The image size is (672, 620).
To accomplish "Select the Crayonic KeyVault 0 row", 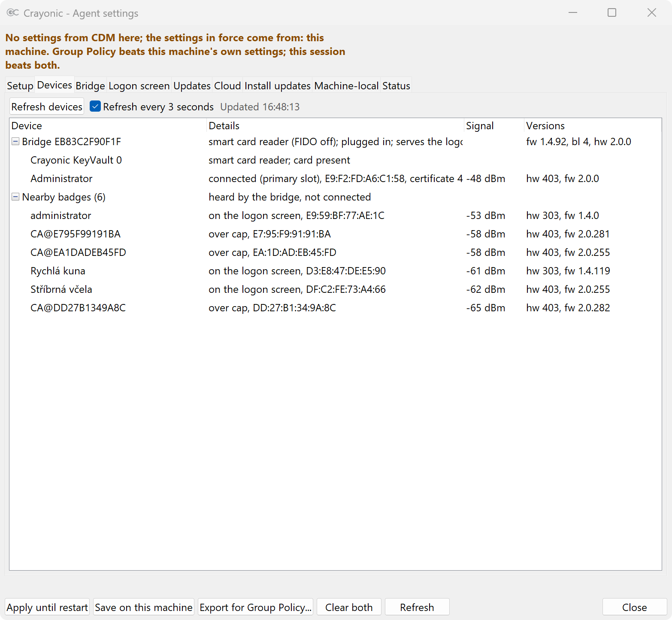I will tap(336, 160).
